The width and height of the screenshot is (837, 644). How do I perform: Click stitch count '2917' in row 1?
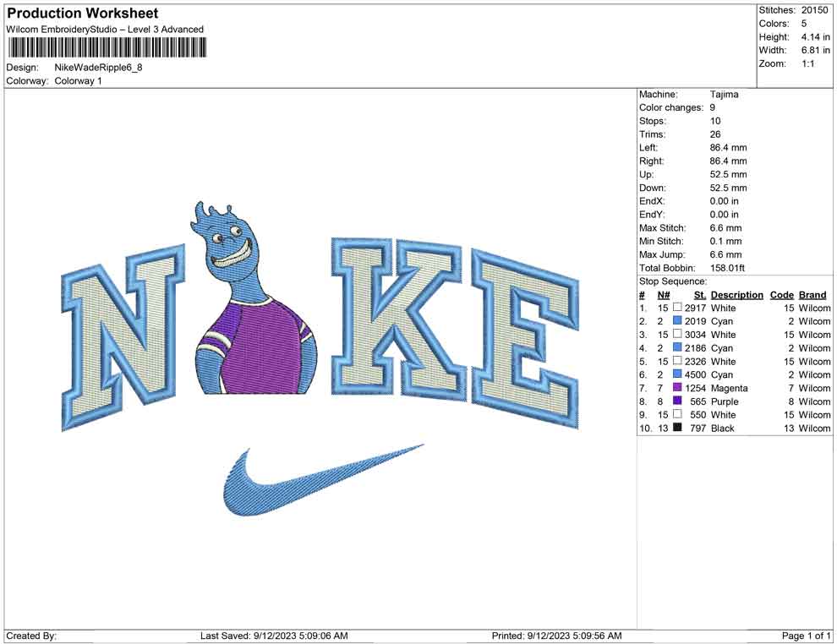coord(695,308)
